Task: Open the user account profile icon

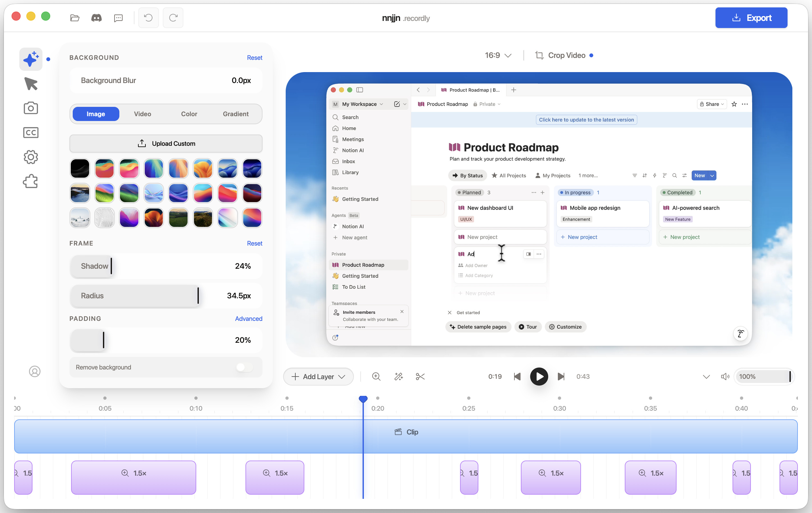Action: tap(34, 371)
